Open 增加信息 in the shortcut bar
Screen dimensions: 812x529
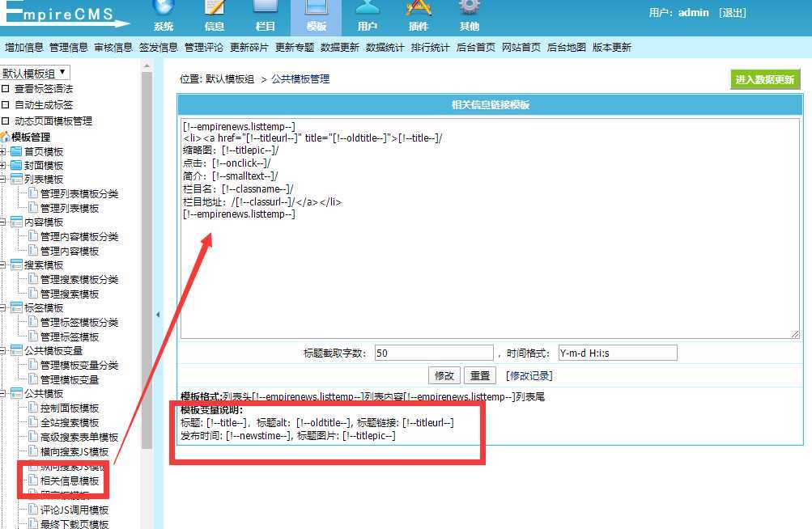23,48
